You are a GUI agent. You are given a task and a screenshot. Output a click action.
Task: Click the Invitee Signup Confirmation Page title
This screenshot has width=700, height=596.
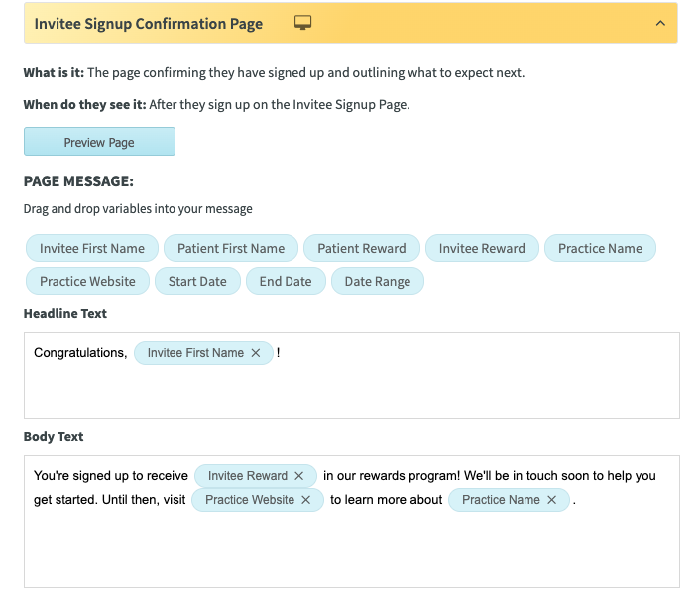pos(149,24)
